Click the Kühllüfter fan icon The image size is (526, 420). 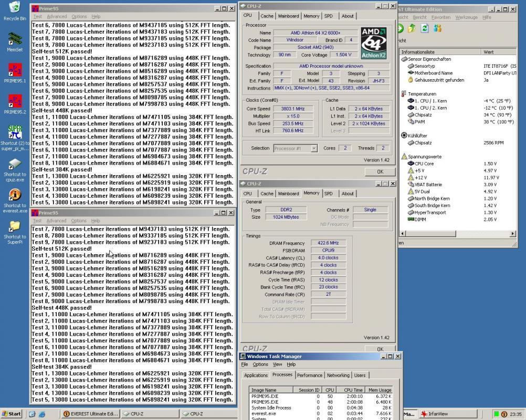(x=404, y=135)
